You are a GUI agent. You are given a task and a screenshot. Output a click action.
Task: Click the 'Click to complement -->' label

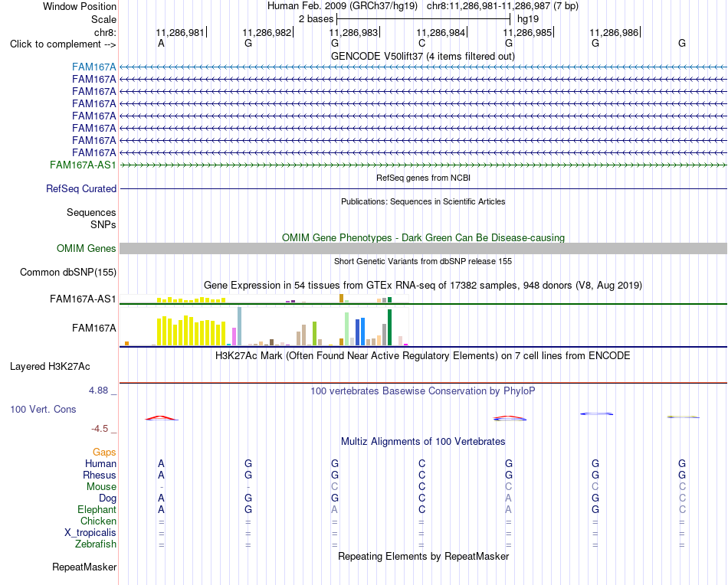[63, 44]
